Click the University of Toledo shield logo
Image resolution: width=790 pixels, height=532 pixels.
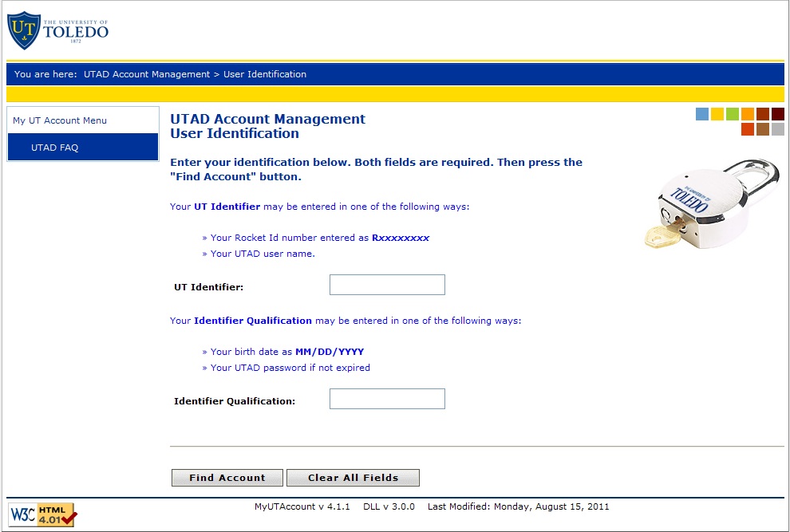[x=23, y=30]
